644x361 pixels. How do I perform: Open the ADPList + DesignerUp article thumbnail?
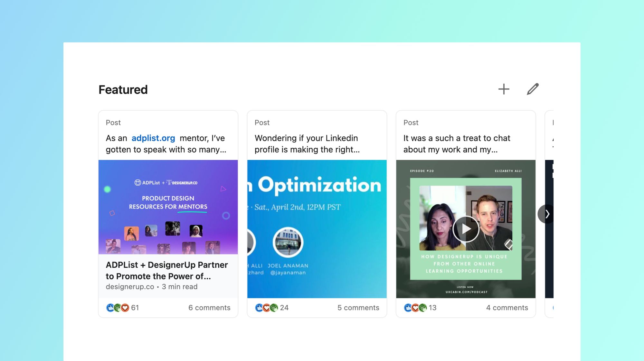(x=168, y=207)
